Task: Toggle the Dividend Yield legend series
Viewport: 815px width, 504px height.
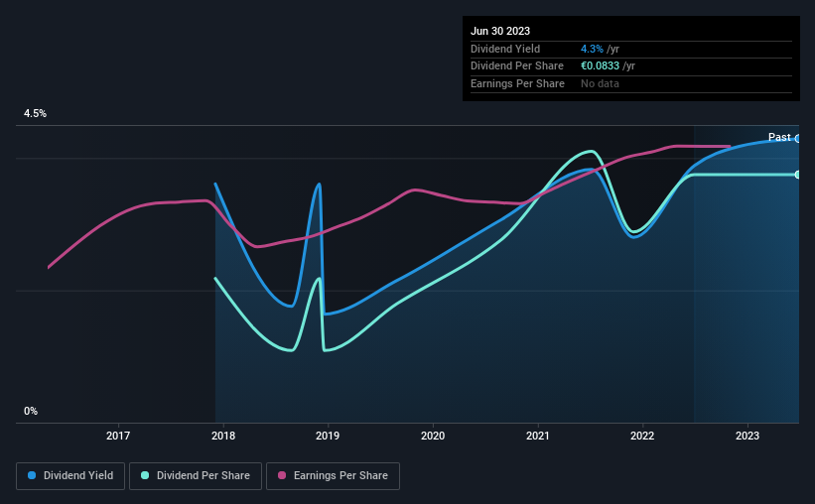Action: (x=70, y=476)
